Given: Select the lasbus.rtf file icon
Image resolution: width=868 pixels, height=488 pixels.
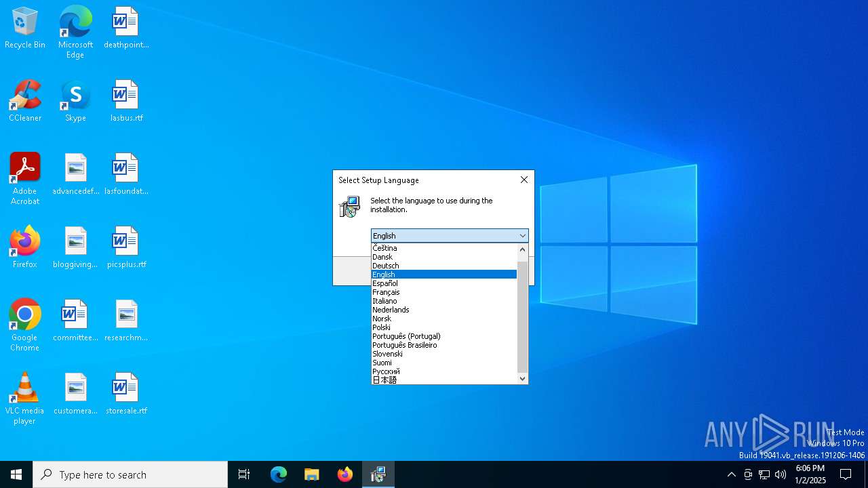Looking at the screenshot, I should click(x=126, y=102).
